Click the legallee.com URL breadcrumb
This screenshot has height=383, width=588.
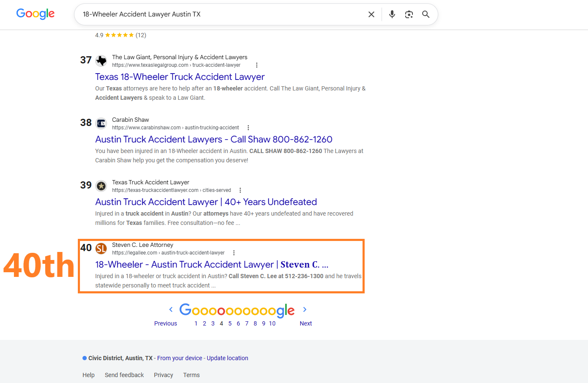coord(168,253)
